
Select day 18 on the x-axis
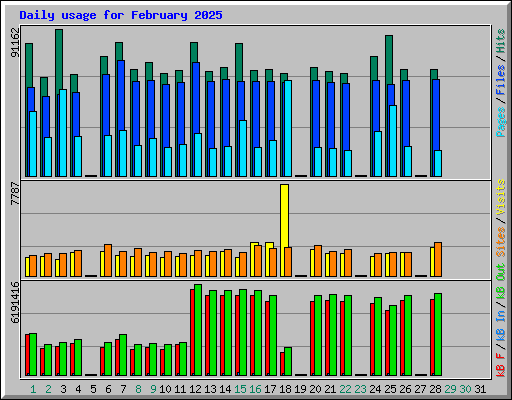pyautogui.click(x=285, y=389)
